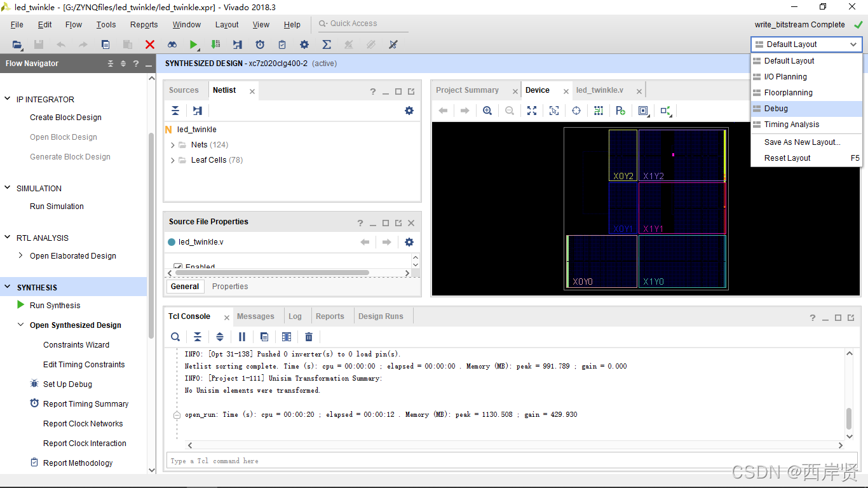Collapse Open Synthesized Design node
The image size is (868, 488).
(21, 325)
